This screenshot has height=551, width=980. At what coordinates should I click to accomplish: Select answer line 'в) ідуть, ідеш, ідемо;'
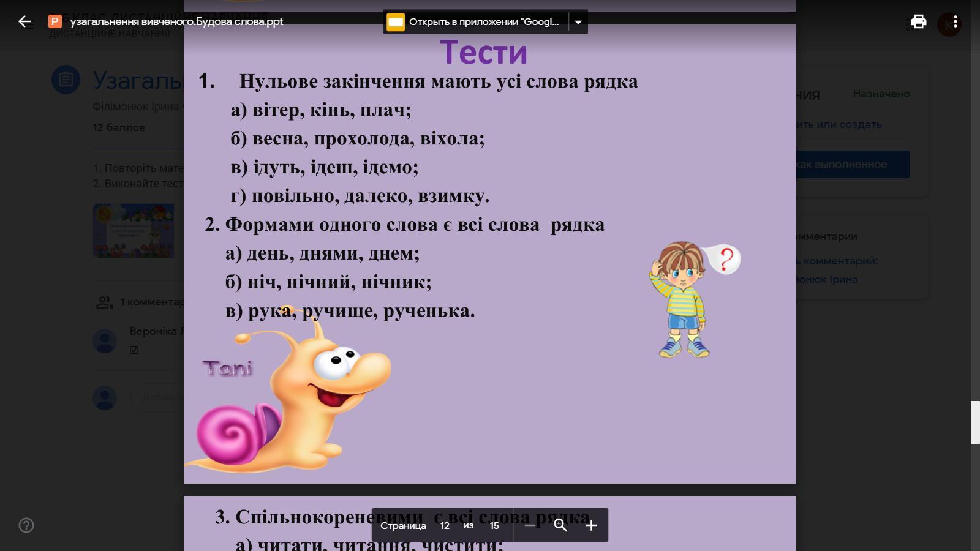[x=325, y=167]
